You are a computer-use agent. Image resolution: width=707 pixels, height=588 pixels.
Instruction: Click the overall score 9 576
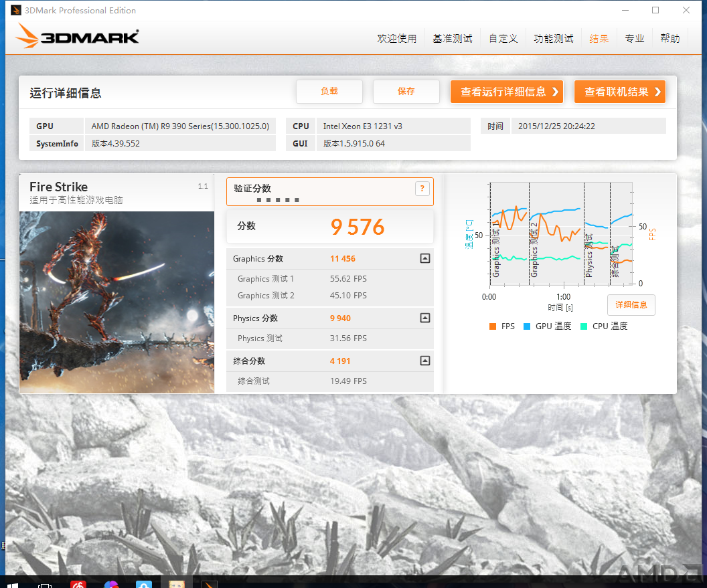click(357, 227)
